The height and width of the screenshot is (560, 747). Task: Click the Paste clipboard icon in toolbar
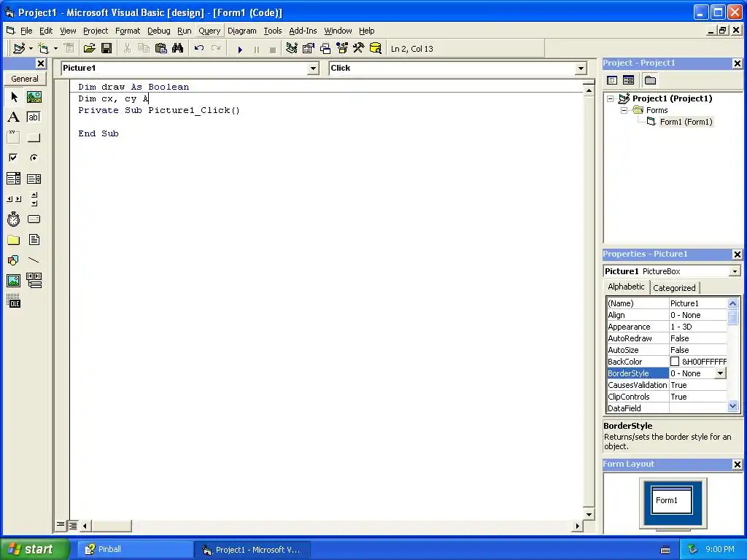click(161, 49)
